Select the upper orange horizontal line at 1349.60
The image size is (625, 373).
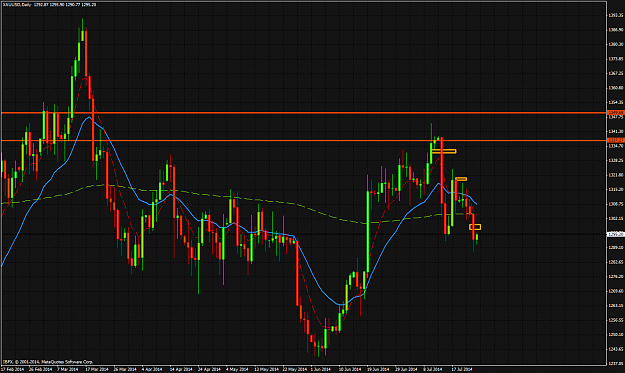click(x=303, y=113)
